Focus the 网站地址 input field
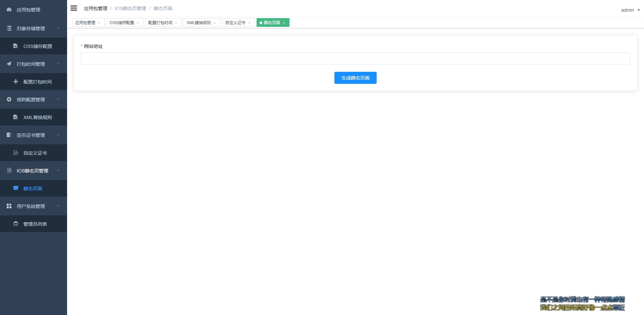 point(355,58)
